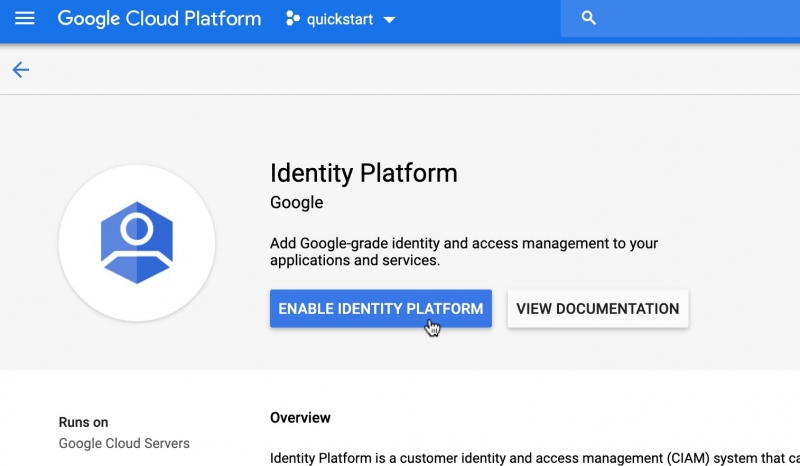Focus the top search field

pos(680,18)
